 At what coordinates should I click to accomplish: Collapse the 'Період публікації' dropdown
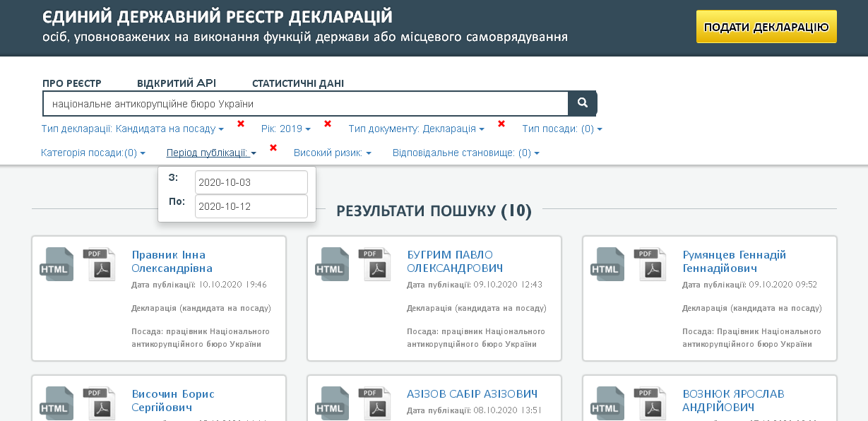[211, 153]
